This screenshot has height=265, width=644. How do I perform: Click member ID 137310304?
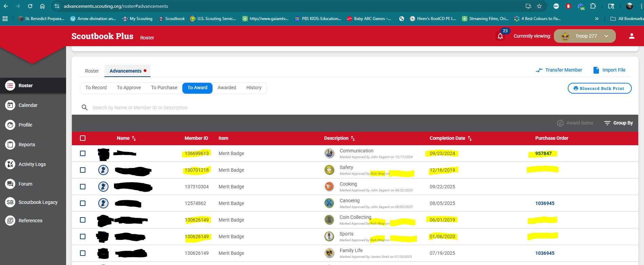tap(197, 187)
